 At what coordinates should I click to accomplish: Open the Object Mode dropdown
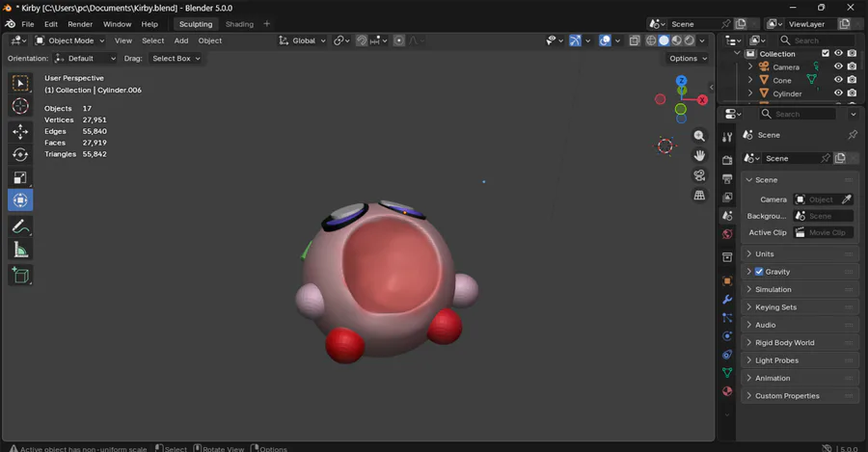tap(70, 40)
